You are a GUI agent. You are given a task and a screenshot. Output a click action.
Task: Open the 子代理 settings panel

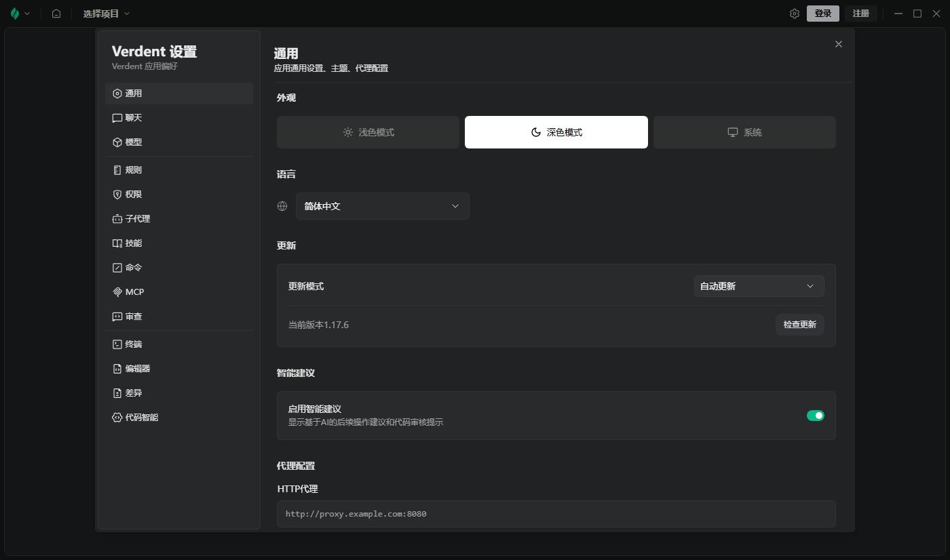pos(136,218)
